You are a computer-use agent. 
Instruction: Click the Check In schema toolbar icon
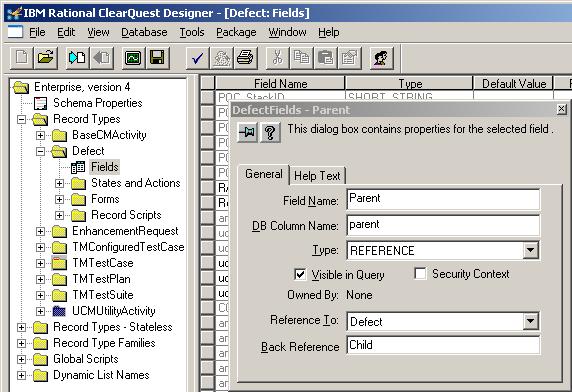101,58
